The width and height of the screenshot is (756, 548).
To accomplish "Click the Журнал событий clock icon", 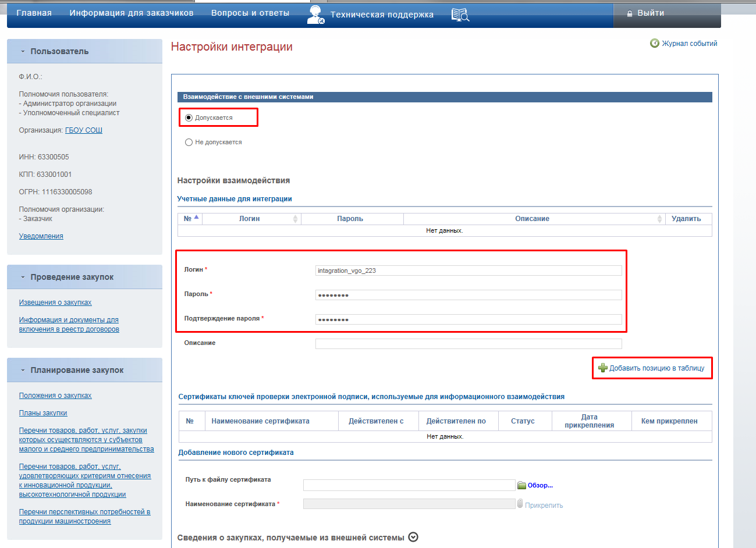I will pos(655,43).
